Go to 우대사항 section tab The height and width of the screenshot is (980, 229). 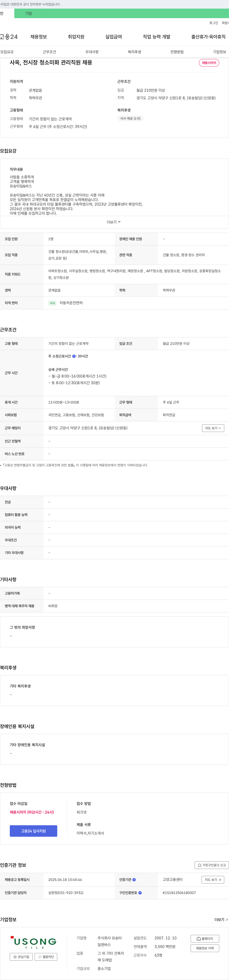pos(92,52)
